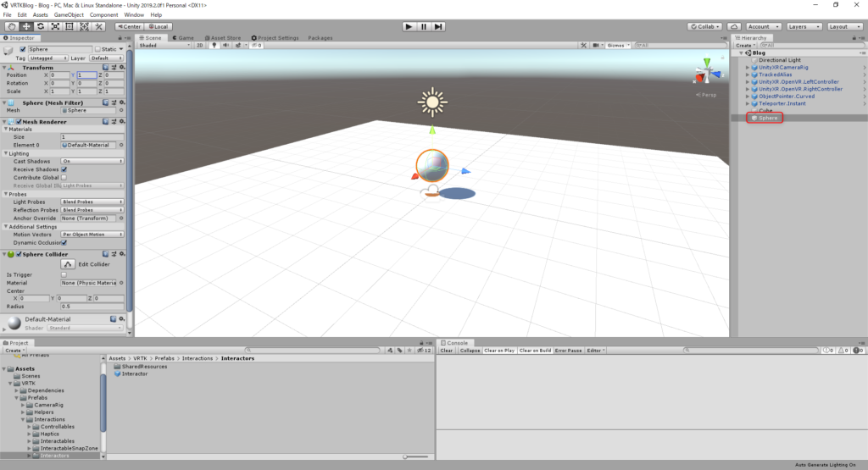Open Layout dropdown
This screenshot has width=868, height=470.
tap(845, 26)
